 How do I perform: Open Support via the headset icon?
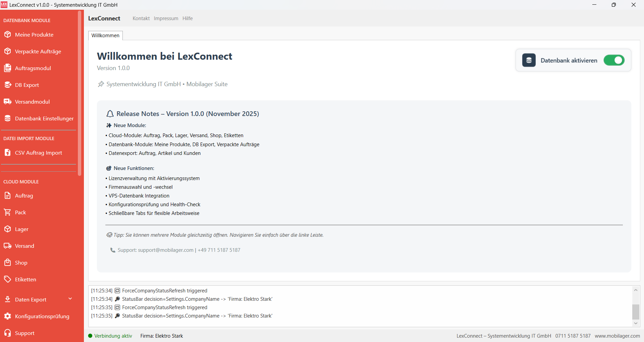(8, 333)
